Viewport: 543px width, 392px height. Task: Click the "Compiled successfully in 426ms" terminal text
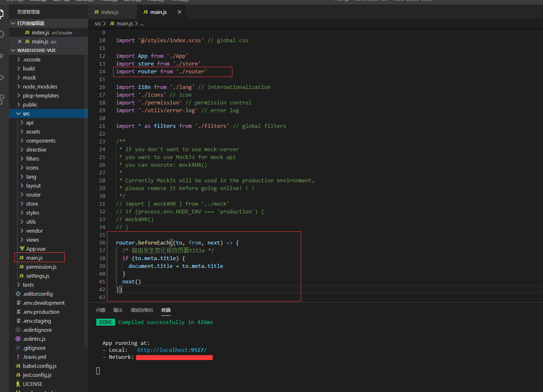[x=166, y=322]
